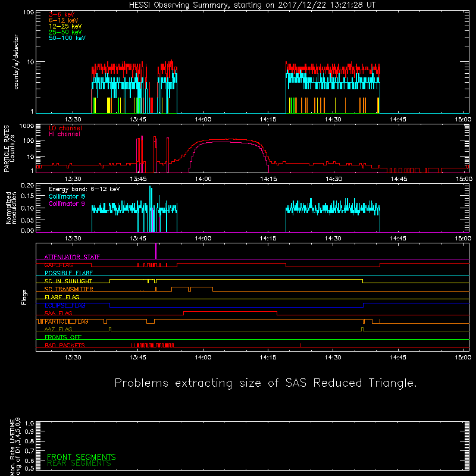This screenshot has height=476, width=476.
Task: Click the 1000 tick label on particle rates axis
Action: [x=27, y=126]
